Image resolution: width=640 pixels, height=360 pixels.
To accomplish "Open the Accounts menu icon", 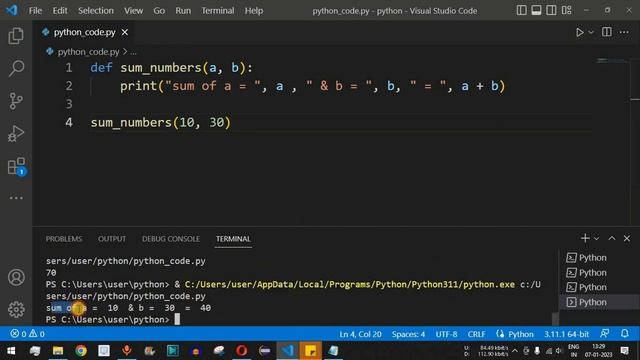I will (x=16, y=278).
